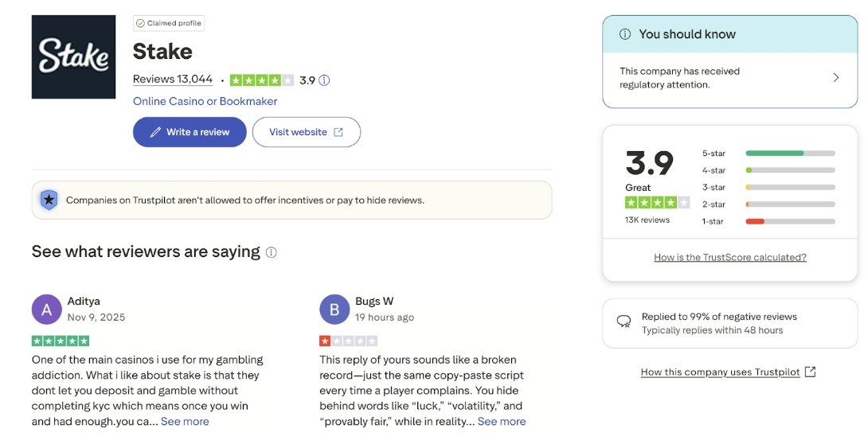Expand the regulatory attention chevron
The width and height of the screenshot is (868, 444).
[x=835, y=78]
